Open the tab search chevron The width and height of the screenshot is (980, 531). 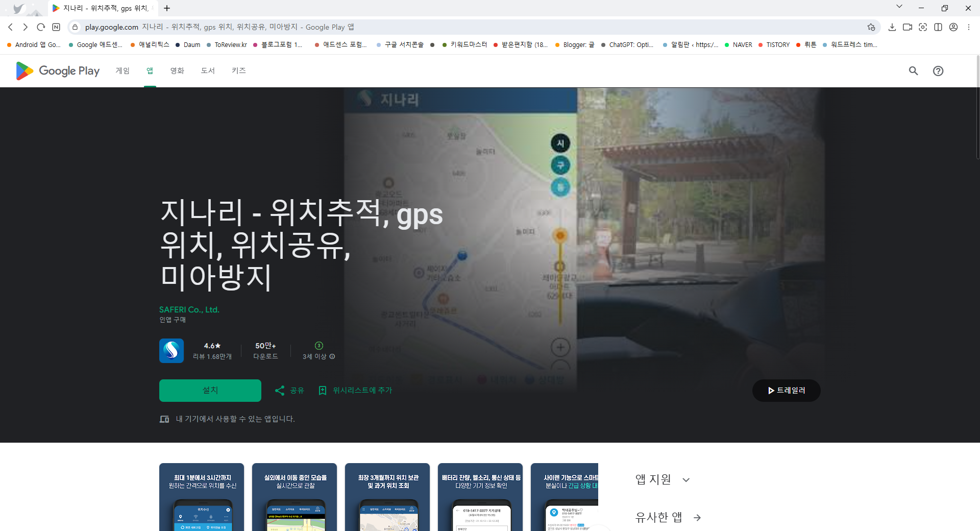(899, 7)
